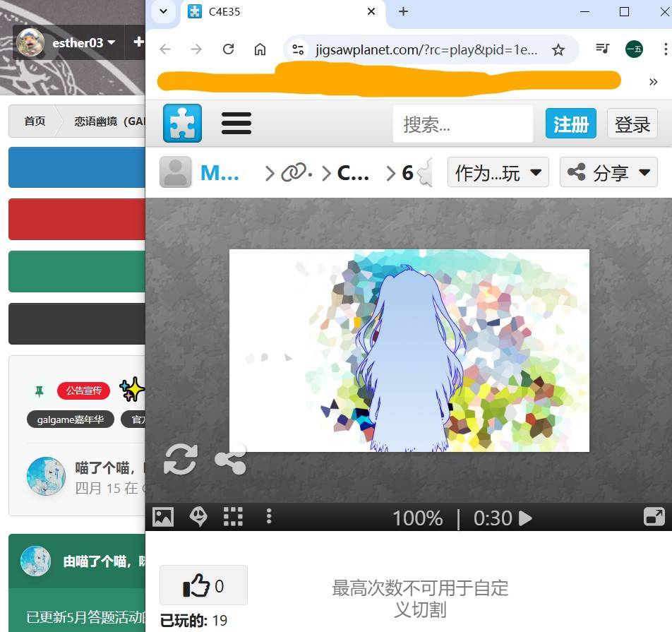Click 首页 breadcrumb in the forum window
The height and width of the screenshot is (632, 672).
(35, 121)
